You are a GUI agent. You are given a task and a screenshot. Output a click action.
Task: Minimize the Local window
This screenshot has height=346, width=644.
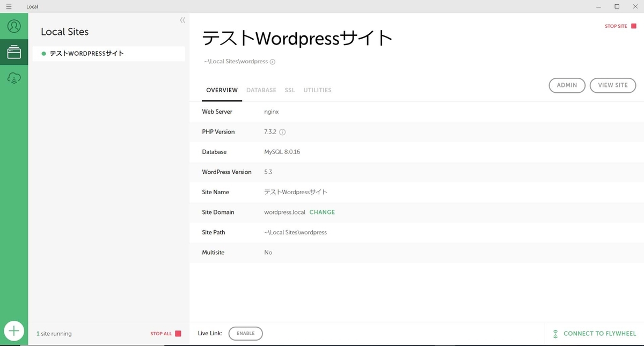(598, 6)
